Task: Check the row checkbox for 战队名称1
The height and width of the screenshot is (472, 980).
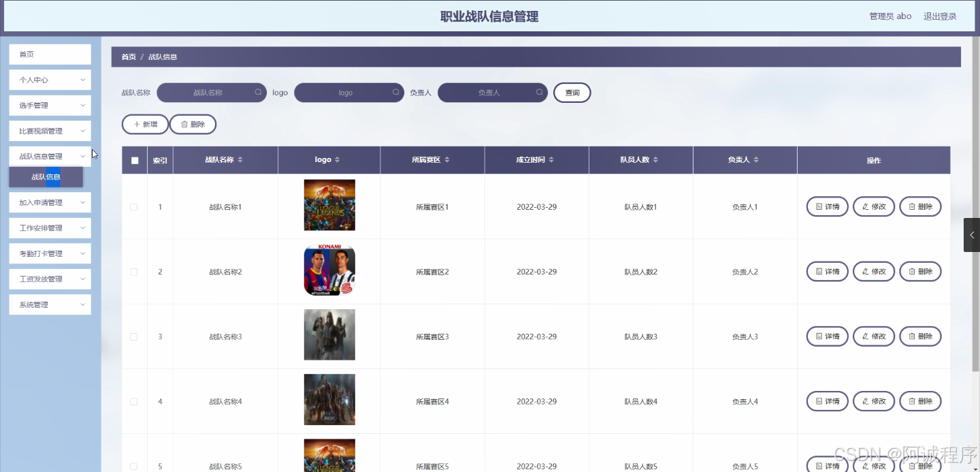Action: point(134,207)
